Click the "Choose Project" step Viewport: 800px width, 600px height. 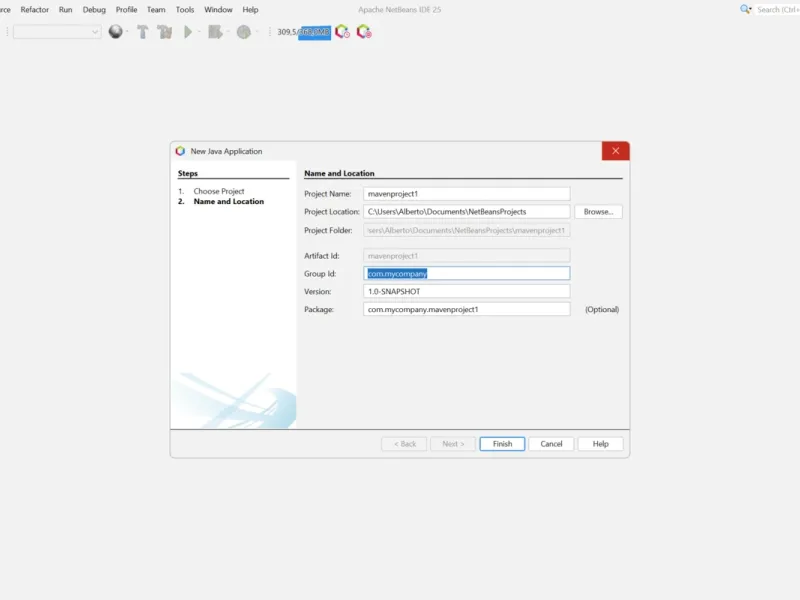(x=219, y=191)
